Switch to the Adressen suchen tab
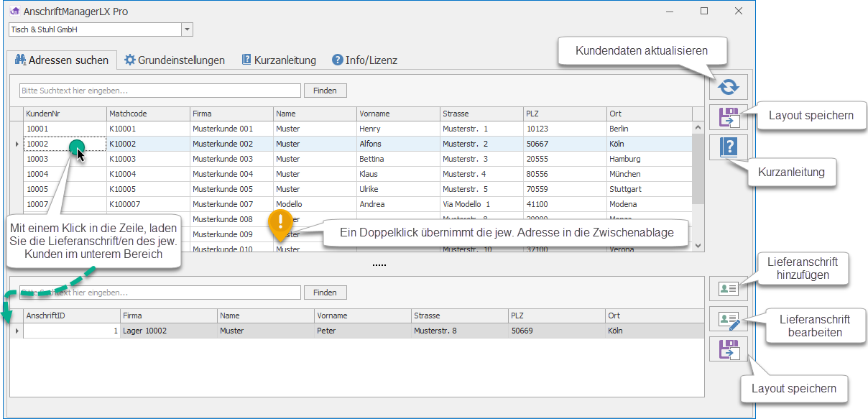This screenshot has height=419, width=868. tap(62, 60)
